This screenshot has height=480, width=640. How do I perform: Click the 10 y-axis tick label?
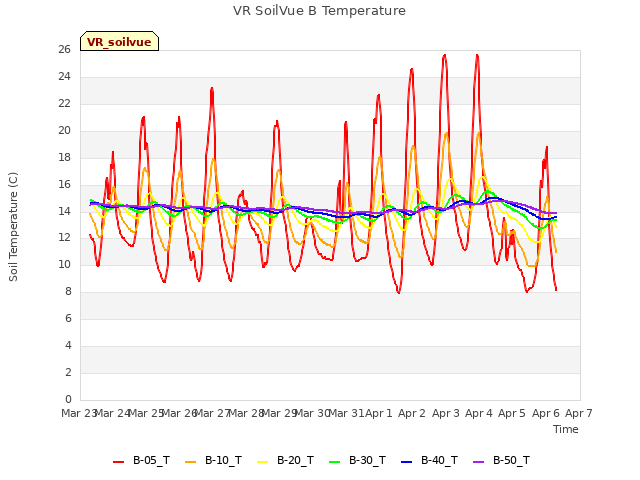[64, 264]
